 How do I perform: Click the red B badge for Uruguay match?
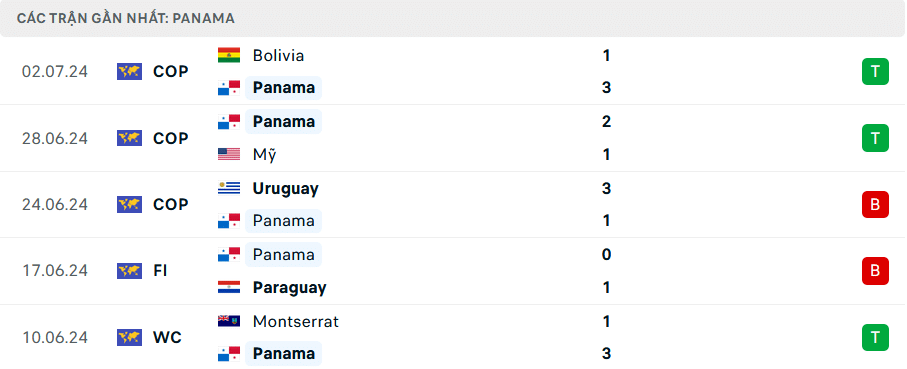[875, 205]
